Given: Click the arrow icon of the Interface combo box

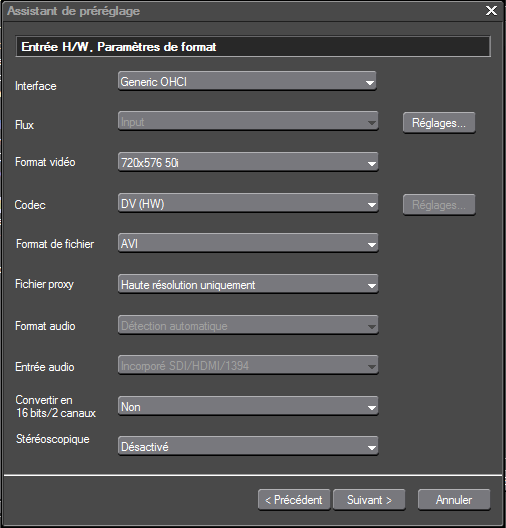Looking at the screenshot, I should tap(370, 82).
